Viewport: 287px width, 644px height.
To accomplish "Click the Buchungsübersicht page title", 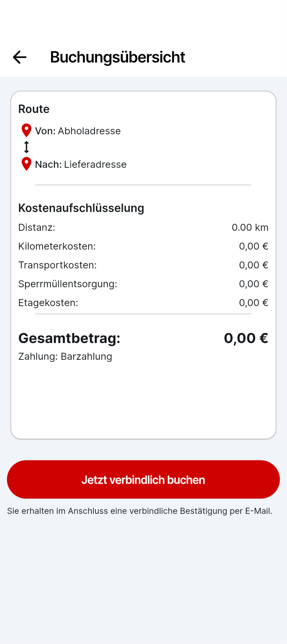I will click(117, 57).
